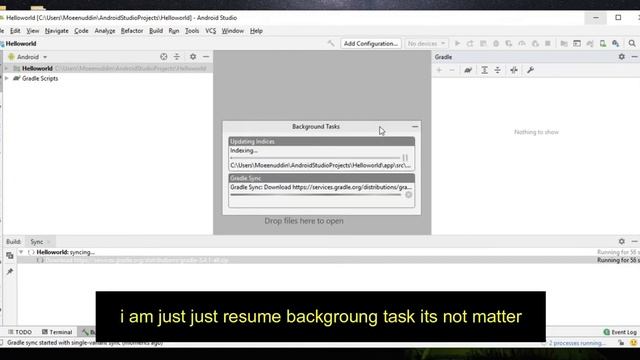The height and width of the screenshot is (360, 640).
Task: Hide the Project tool window
Action: point(206,57)
